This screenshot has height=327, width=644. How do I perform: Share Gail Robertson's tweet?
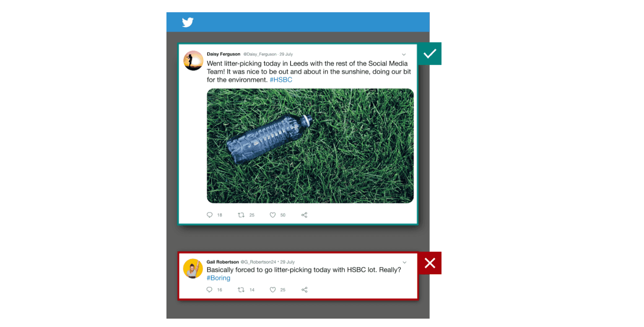coord(304,290)
